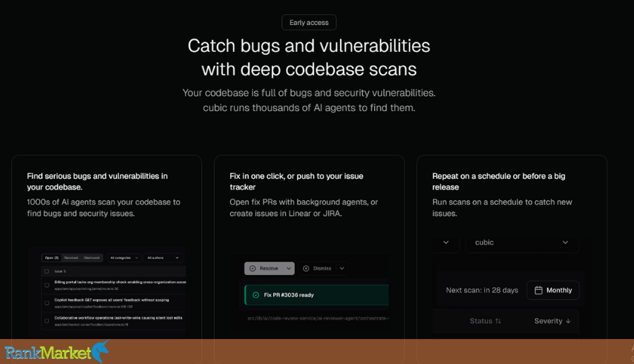This screenshot has height=364, width=634.
Task: Switch to the Open (3) tab
Action: click(52, 257)
